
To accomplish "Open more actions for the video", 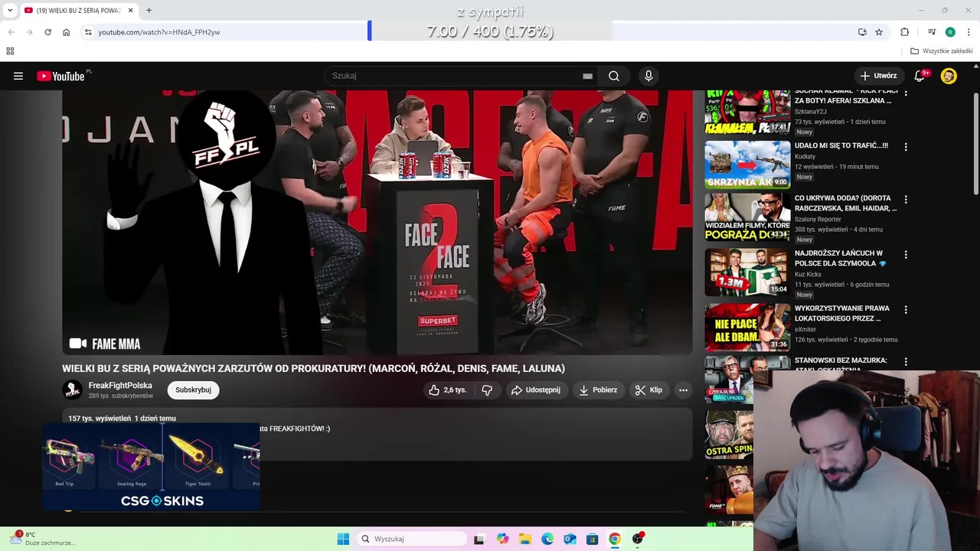I will coord(683,390).
